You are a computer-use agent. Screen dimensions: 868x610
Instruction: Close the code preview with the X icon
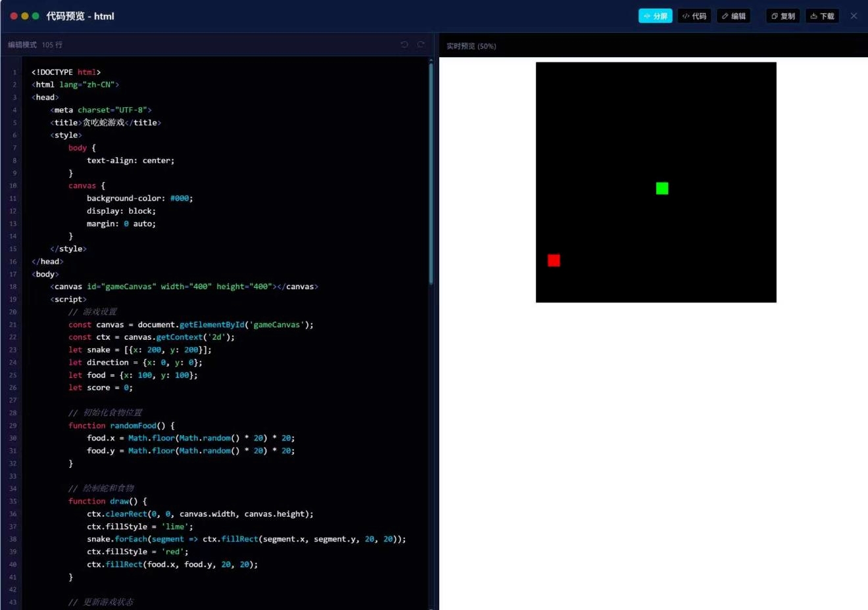tap(854, 16)
